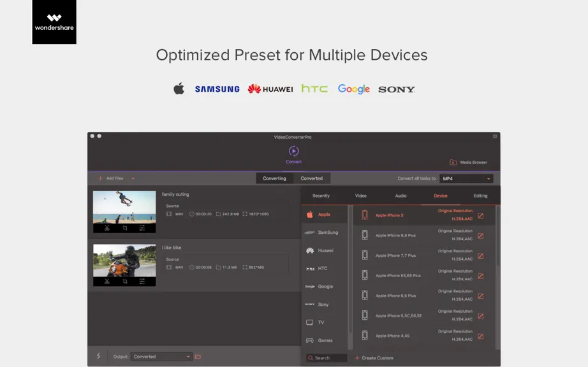The image size is (588, 367).
Task: Click the feedback icon in the title bar
Action: pyautogui.click(x=495, y=136)
